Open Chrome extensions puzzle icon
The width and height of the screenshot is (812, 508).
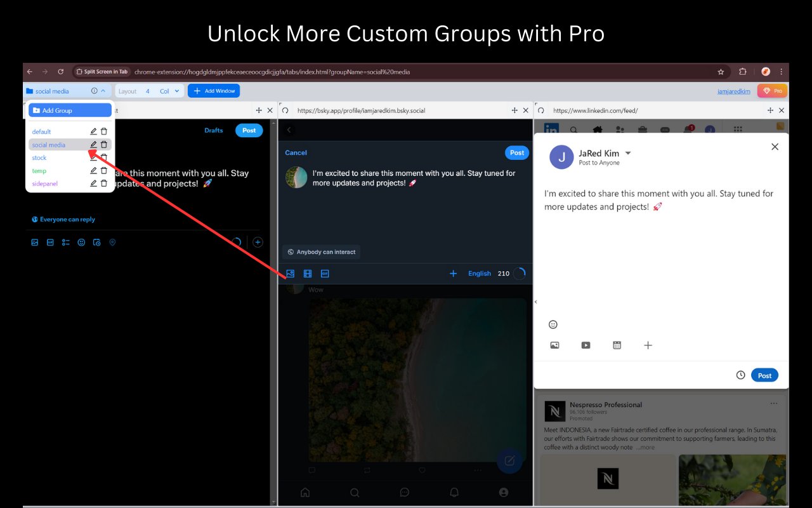point(743,72)
